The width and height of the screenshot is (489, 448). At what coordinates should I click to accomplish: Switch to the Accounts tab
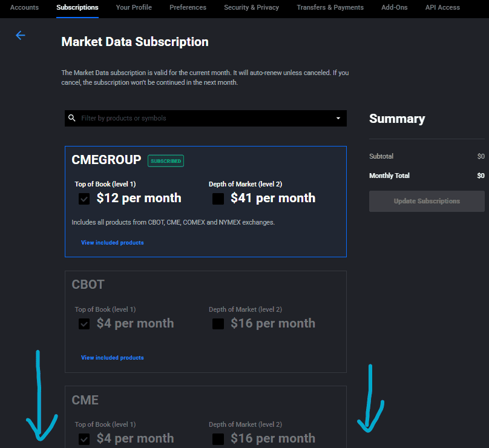pos(24,7)
